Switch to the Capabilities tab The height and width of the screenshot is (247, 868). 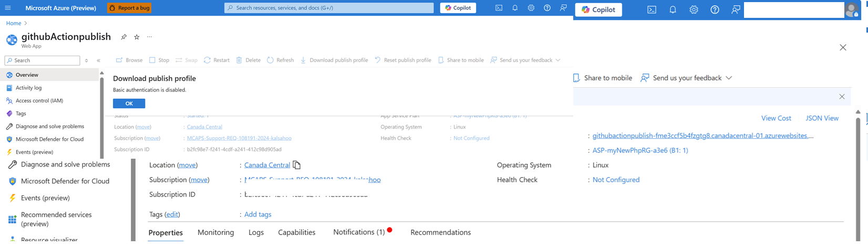[x=297, y=232]
